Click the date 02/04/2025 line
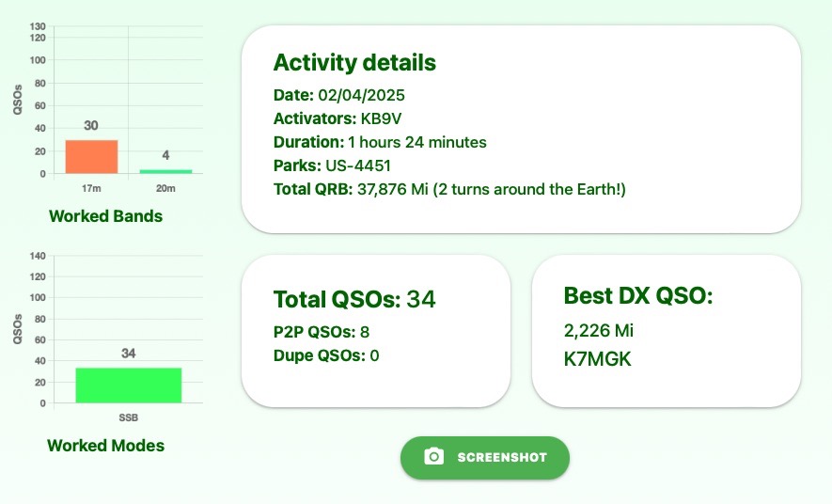The image size is (832, 504). (x=338, y=95)
